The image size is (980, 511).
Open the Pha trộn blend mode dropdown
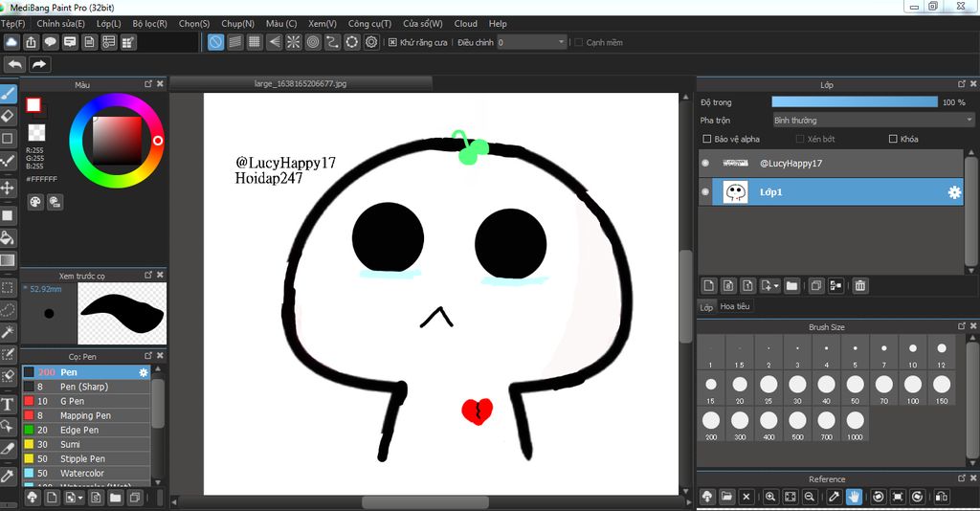click(x=873, y=120)
